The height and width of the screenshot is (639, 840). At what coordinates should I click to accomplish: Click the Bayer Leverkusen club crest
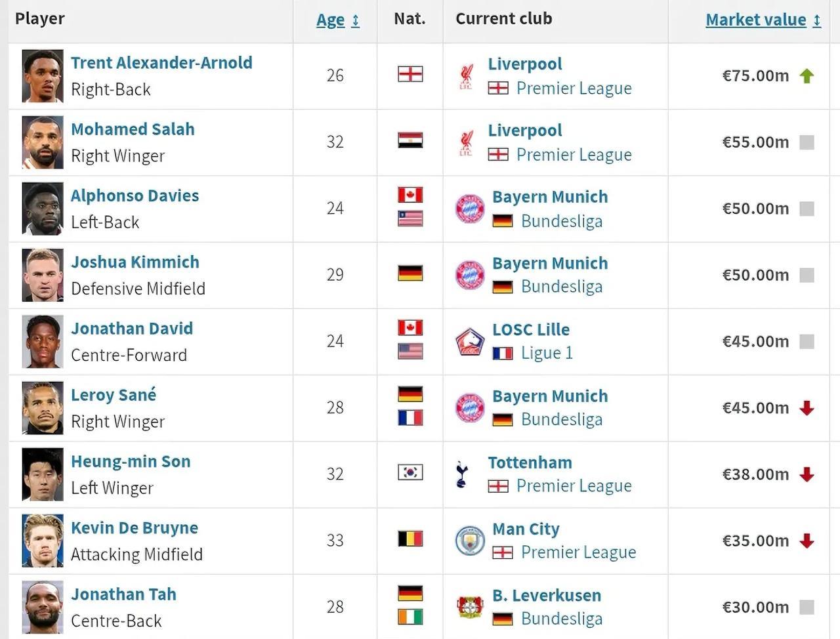pos(470,607)
